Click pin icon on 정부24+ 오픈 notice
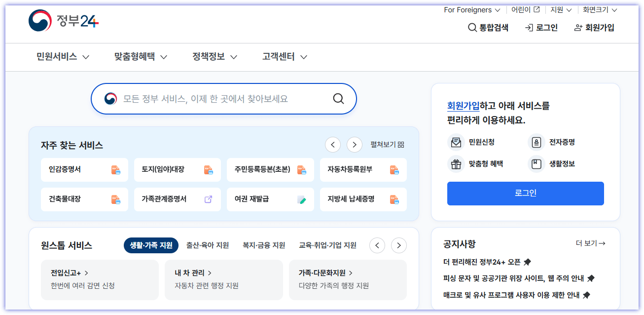The height and width of the screenshot is (315, 644). [527, 262]
